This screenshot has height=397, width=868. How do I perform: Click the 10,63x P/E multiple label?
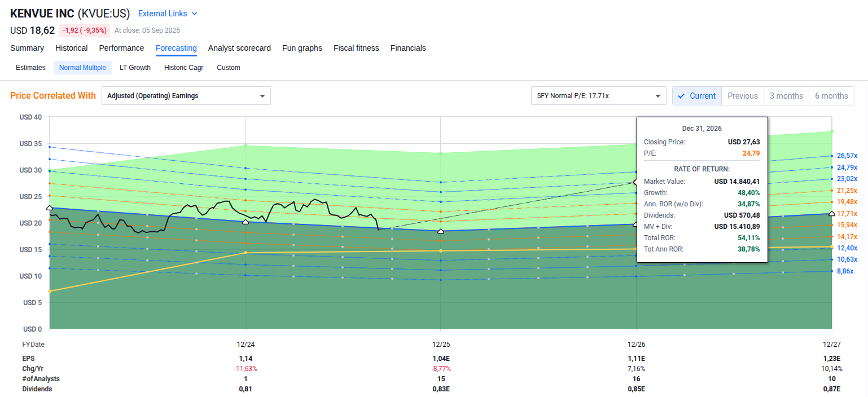pos(847,259)
